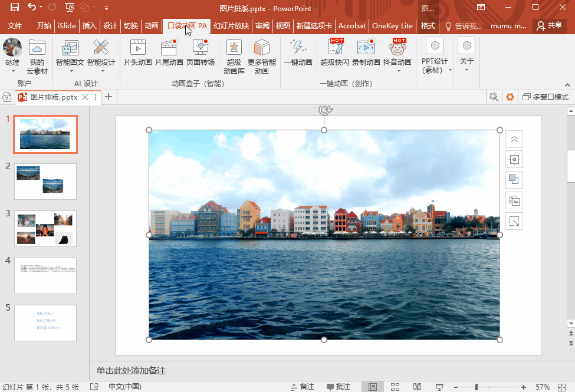Click the Save icon in quick access toolbar
Screen dimensions: 575x392
[15, 7]
